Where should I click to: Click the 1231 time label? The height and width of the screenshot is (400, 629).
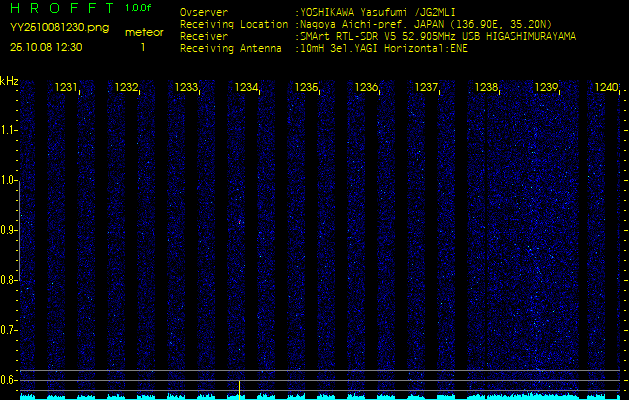(x=66, y=87)
